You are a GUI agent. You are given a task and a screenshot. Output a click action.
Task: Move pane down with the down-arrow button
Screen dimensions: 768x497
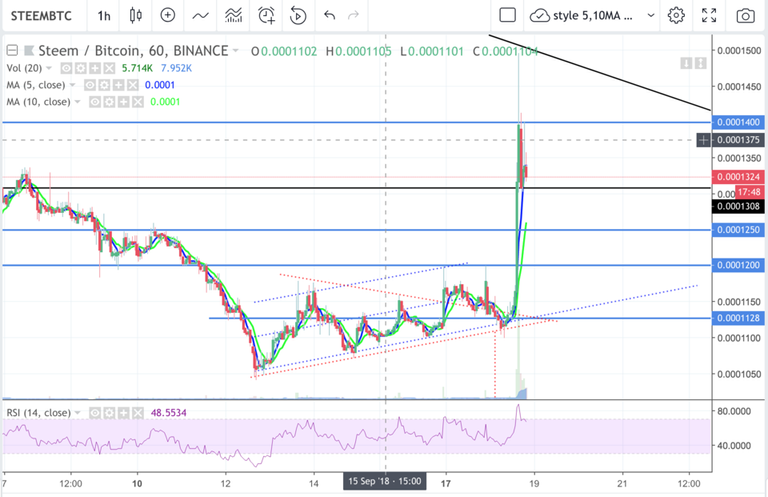pos(686,63)
